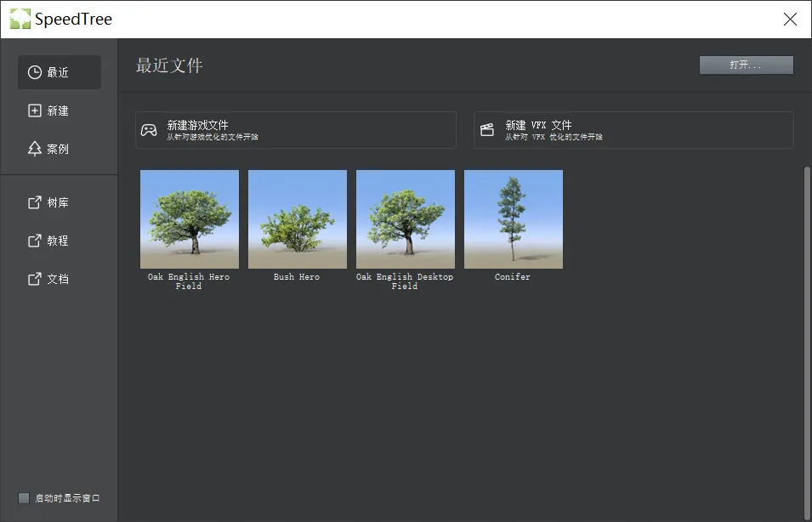812x522 pixels.
Task: Click the gamepad icon for 新建游戏文件
Action: click(149, 130)
